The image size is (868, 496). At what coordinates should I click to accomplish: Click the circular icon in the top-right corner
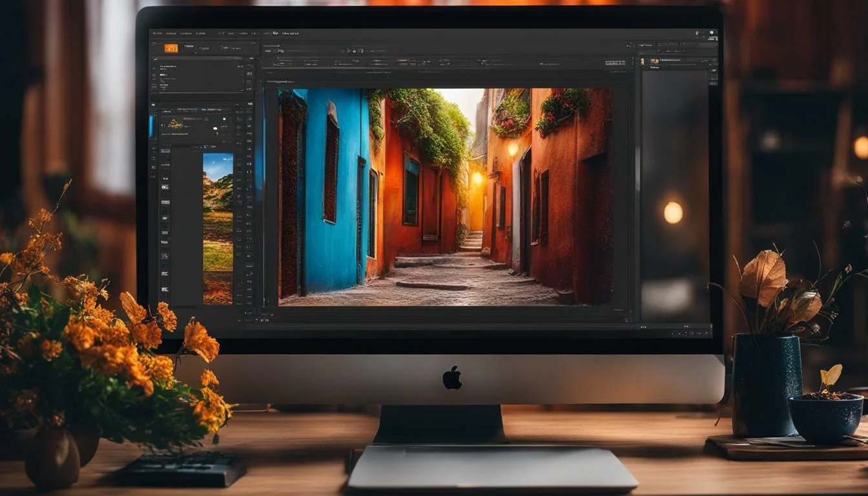697,33
